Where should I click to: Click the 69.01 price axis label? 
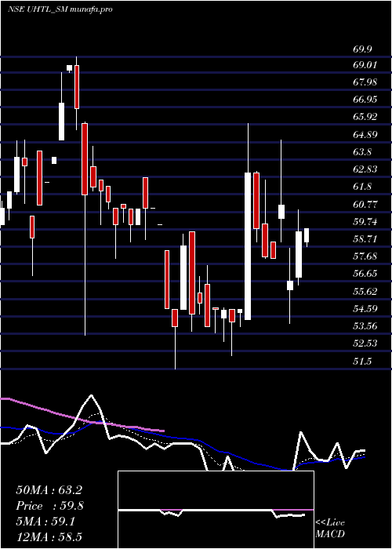coord(365,65)
